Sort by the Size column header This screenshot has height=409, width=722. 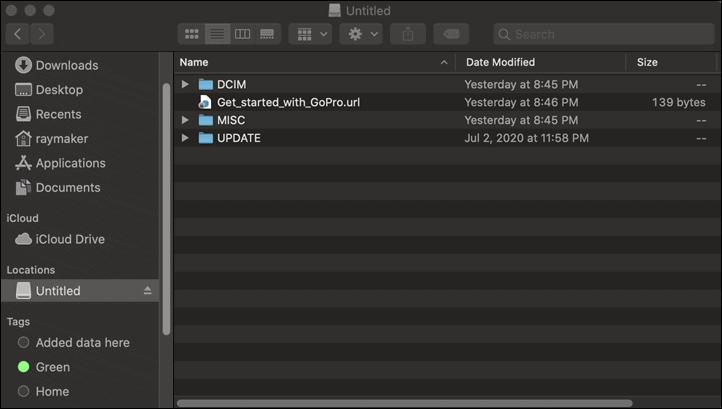click(671, 62)
